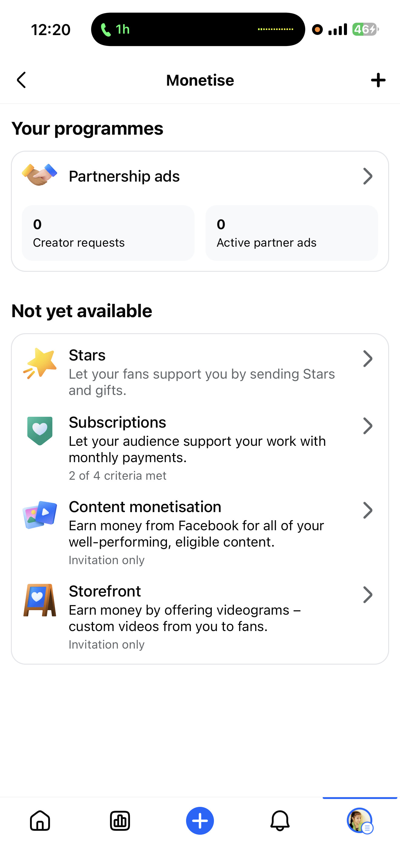Expand Content monetisation chevron
The height and width of the screenshot is (868, 400).
point(368,510)
